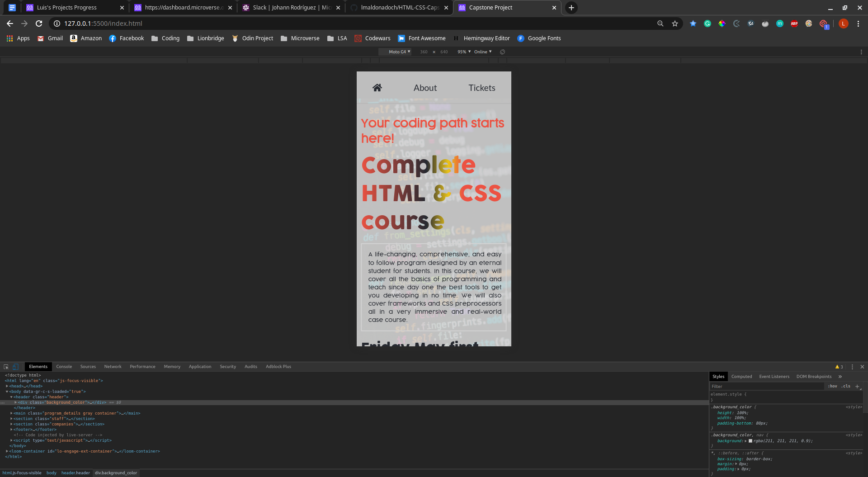Open the color wheel picker extension
The width and height of the screenshot is (868, 477).
[722, 24]
